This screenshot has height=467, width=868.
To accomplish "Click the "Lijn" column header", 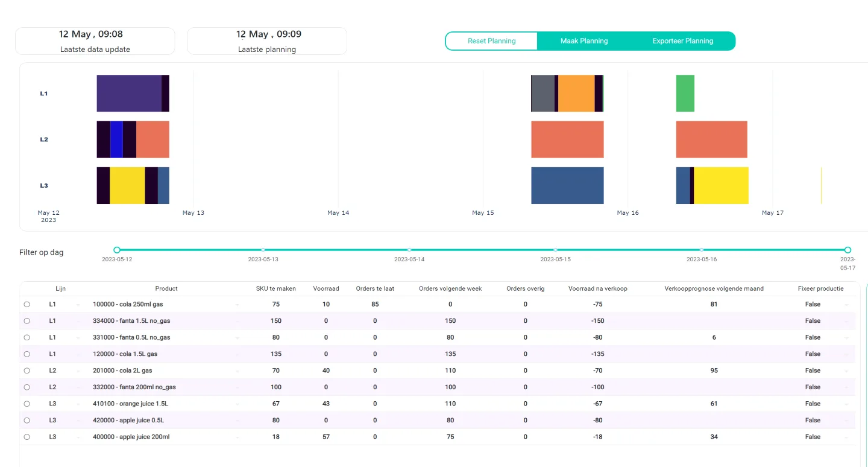I will [60, 288].
